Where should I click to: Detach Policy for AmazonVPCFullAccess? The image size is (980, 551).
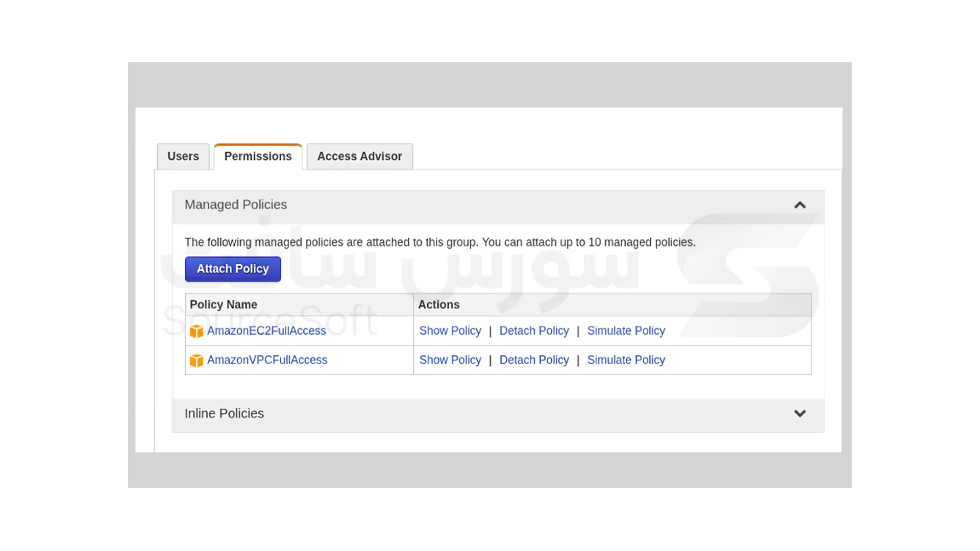pyautogui.click(x=534, y=360)
